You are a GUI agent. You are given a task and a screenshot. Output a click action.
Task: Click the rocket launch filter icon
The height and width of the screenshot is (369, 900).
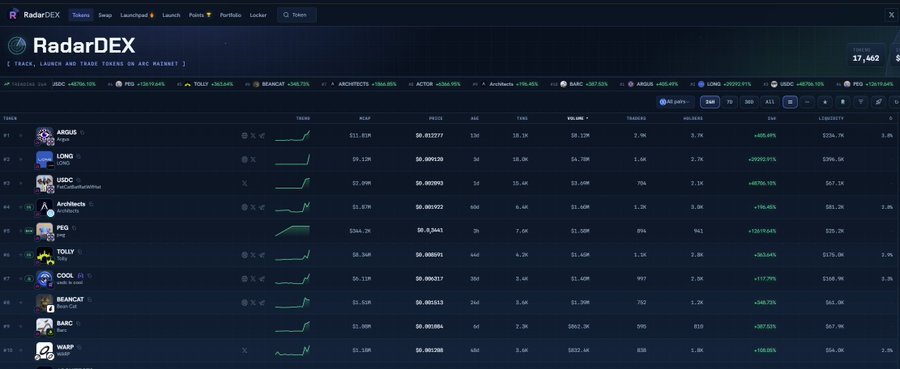878,102
